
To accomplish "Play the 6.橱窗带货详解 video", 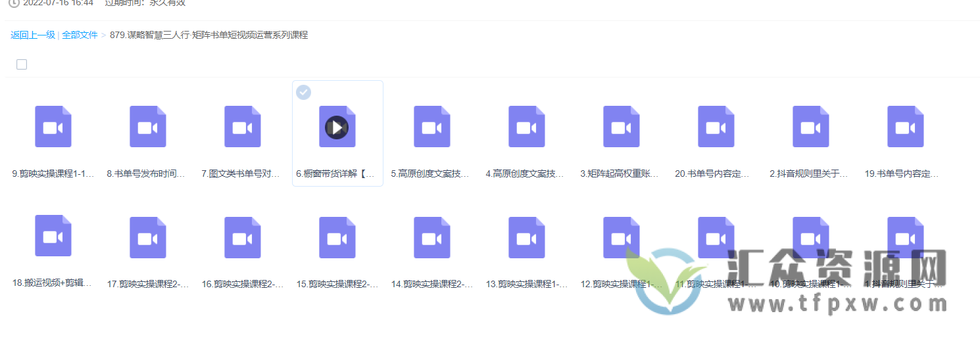I will [x=337, y=127].
